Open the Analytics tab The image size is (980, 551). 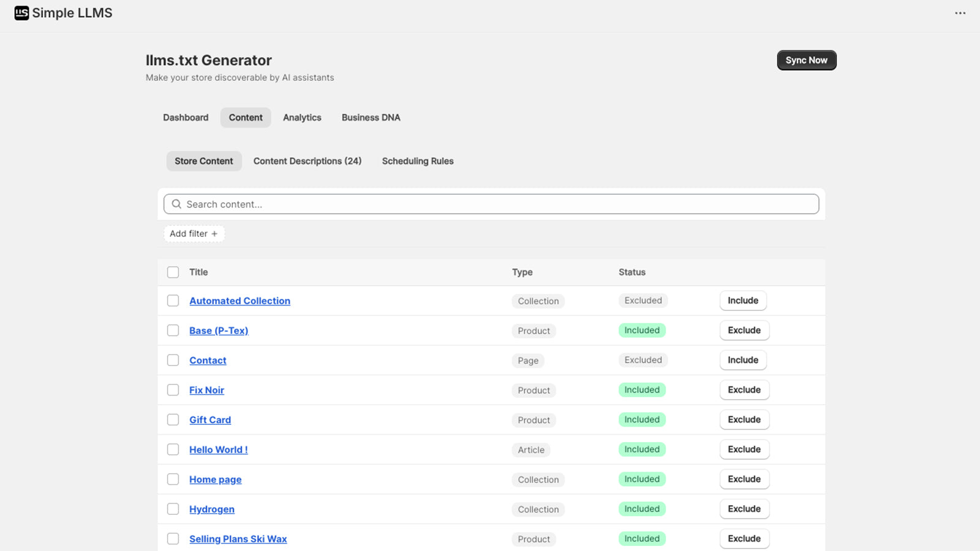tap(302, 118)
